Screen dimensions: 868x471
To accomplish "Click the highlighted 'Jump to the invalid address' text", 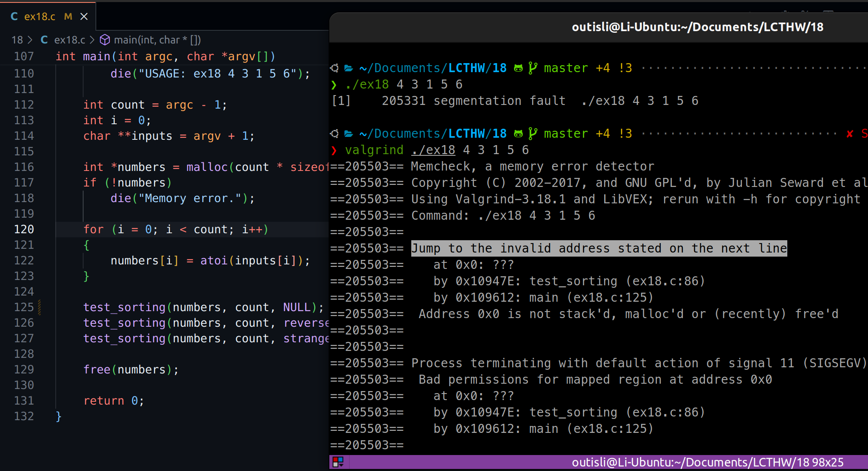I will pyautogui.click(x=599, y=248).
